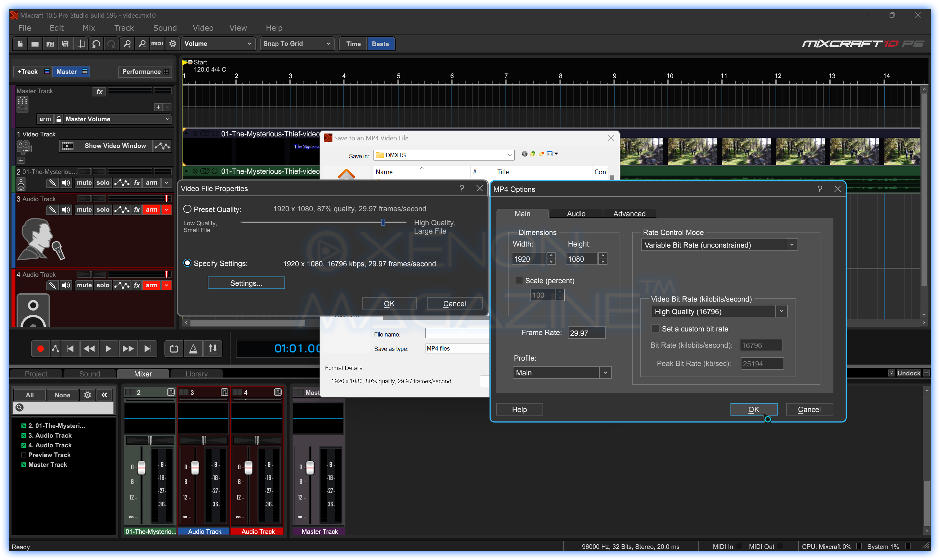The height and width of the screenshot is (560, 940).
Task: Toggle the Metronome icon
Action: point(193,349)
